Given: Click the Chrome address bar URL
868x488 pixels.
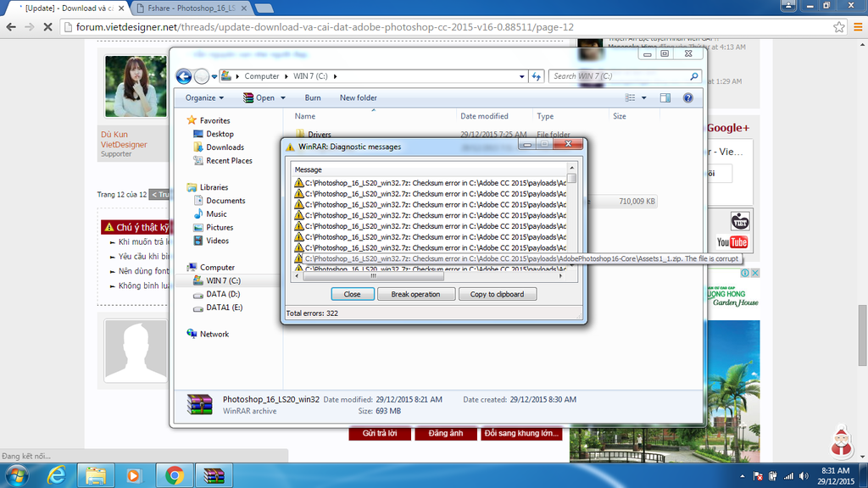Looking at the screenshot, I should tap(325, 27).
